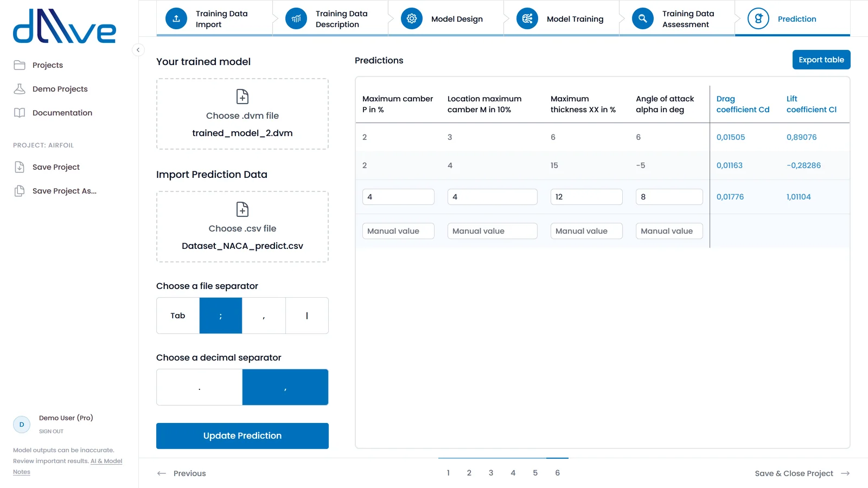This screenshot has width=868, height=488.
Task: Click the Model Design gear icon
Action: click(x=412, y=18)
